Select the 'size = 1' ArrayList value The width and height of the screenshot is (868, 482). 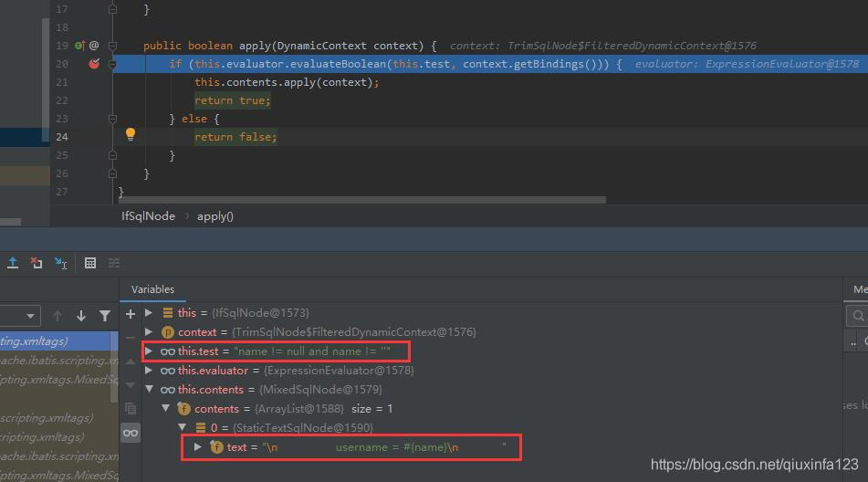(372, 409)
